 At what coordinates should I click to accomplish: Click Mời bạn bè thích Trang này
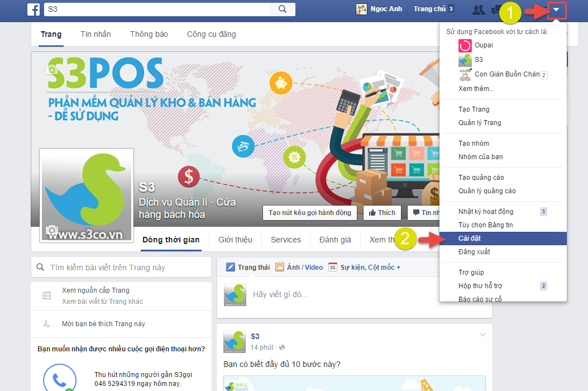(103, 324)
